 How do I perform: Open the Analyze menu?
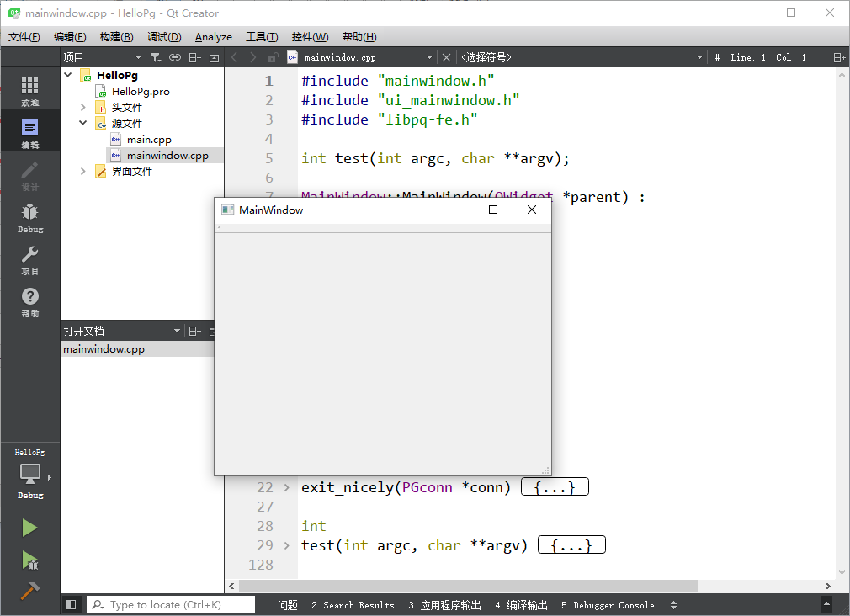click(x=213, y=36)
